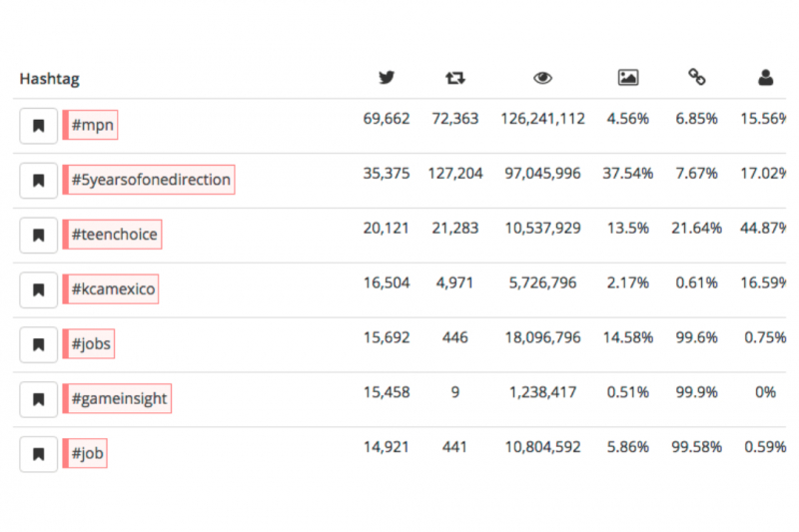
Task: Click the user silhouette column icon
Action: (765, 78)
